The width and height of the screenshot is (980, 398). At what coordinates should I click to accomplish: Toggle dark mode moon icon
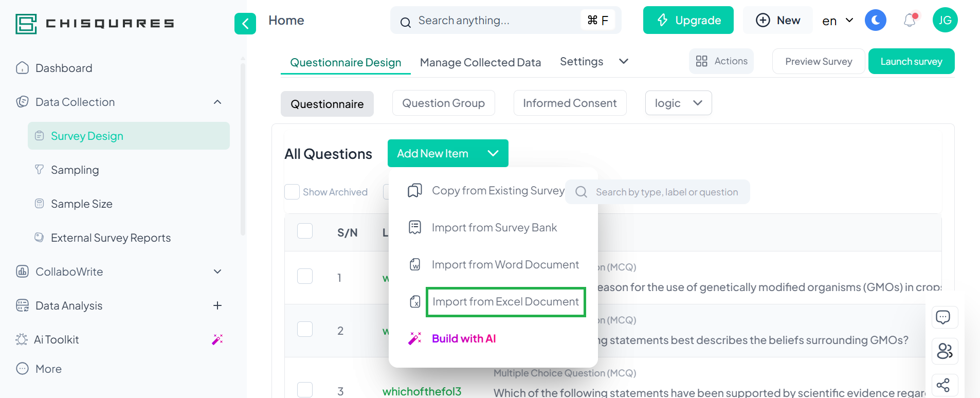tap(876, 20)
